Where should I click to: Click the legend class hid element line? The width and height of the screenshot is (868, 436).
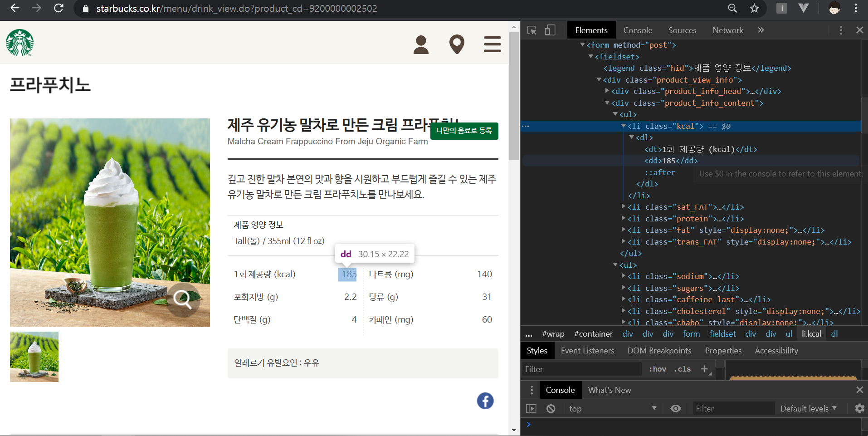tap(697, 68)
